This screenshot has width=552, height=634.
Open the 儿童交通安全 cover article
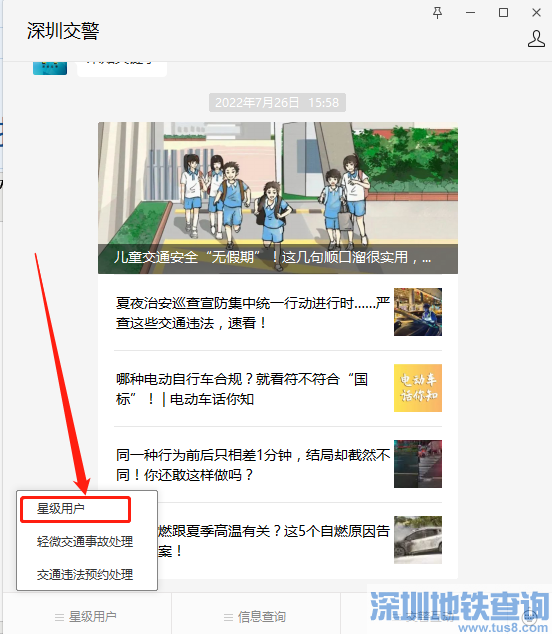tap(278, 198)
